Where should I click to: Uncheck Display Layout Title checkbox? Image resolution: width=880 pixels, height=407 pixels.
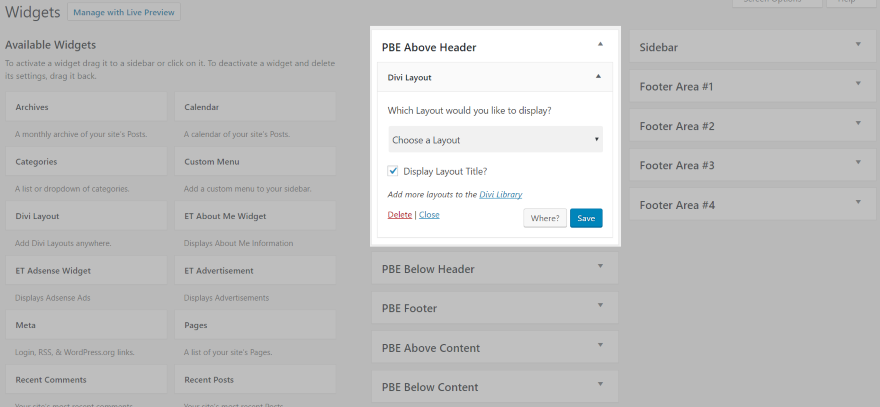[393, 171]
